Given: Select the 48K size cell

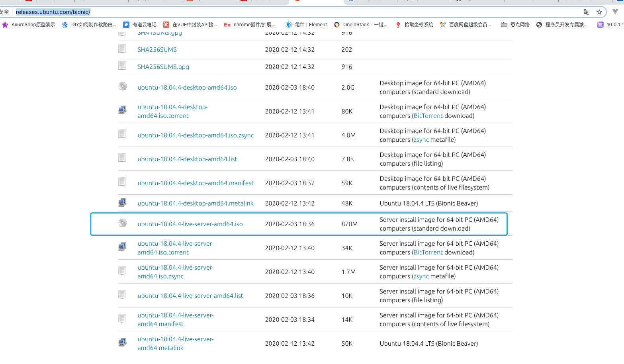Looking at the screenshot, I should coord(347,204).
